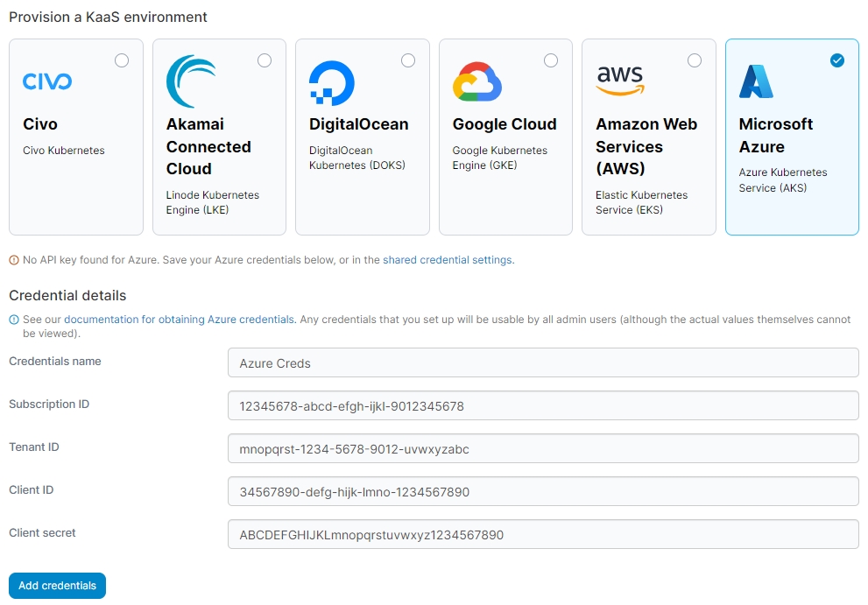Click into the Client secret field
This screenshot has width=868, height=605.
pos(542,534)
